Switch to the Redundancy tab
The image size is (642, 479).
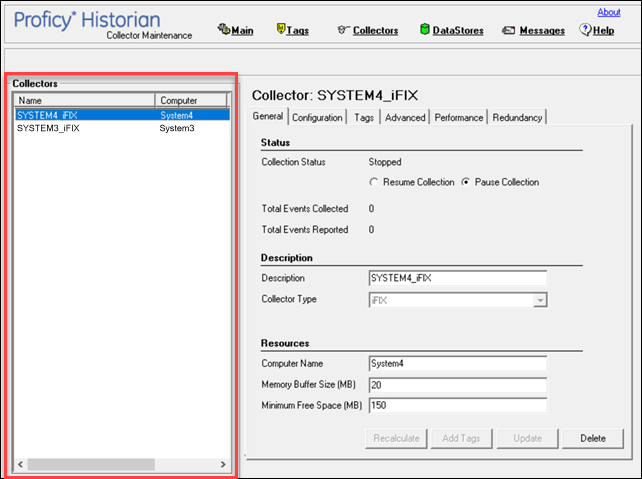tap(517, 117)
